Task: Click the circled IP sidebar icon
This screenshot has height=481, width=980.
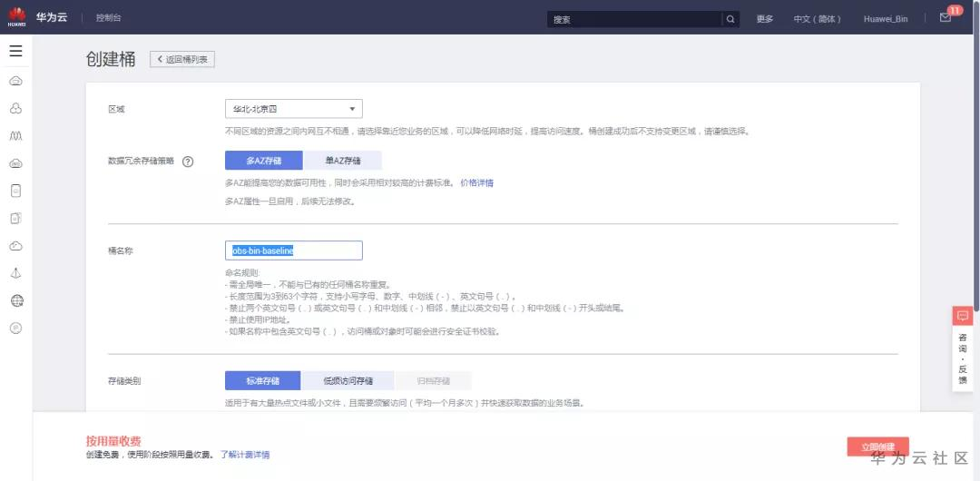Action: (x=16, y=329)
